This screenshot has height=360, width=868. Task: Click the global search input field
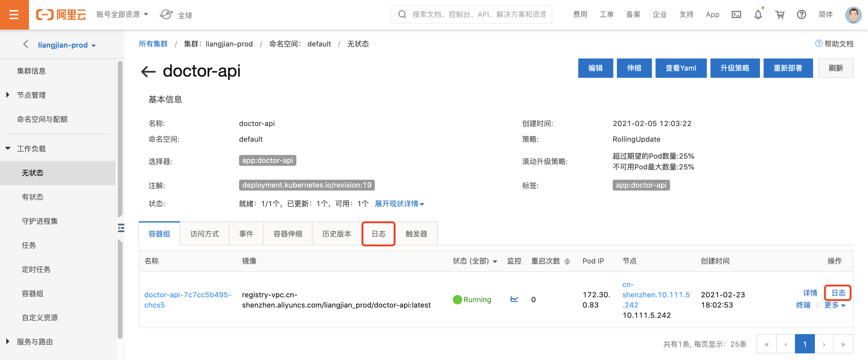478,14
